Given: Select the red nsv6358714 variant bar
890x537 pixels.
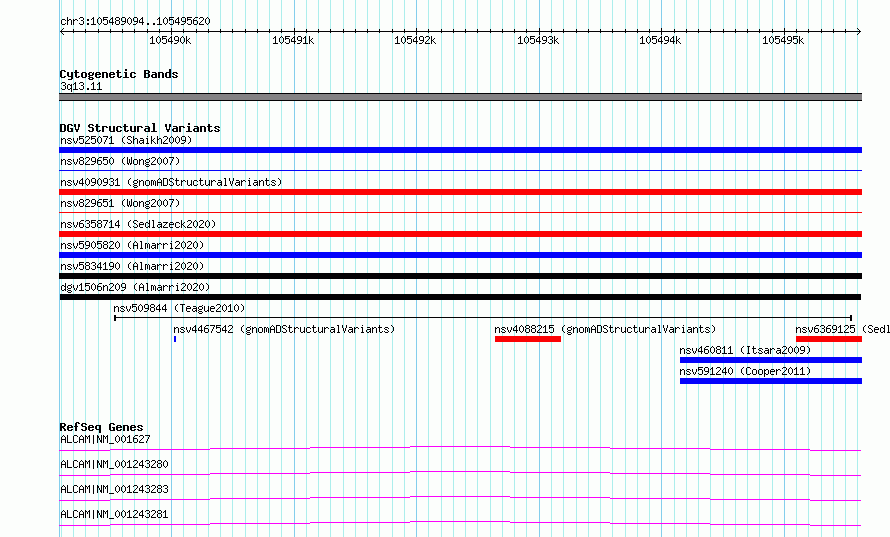Looking at the screenshot, I should click(460, 234).
